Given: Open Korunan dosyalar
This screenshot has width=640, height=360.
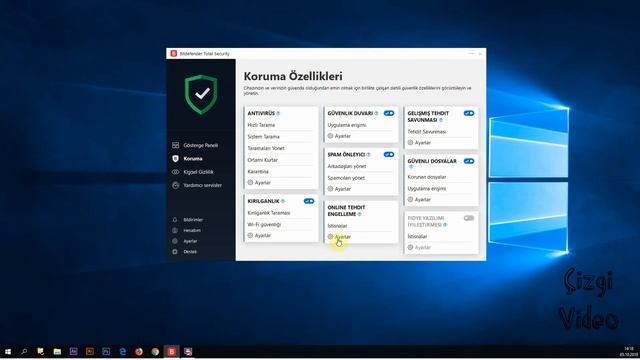Looking at the screenshot, I should click(x=427, y=177).
